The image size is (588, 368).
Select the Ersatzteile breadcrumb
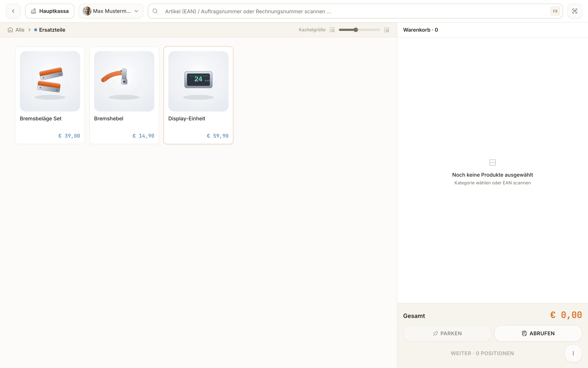(x=50, y=30)
